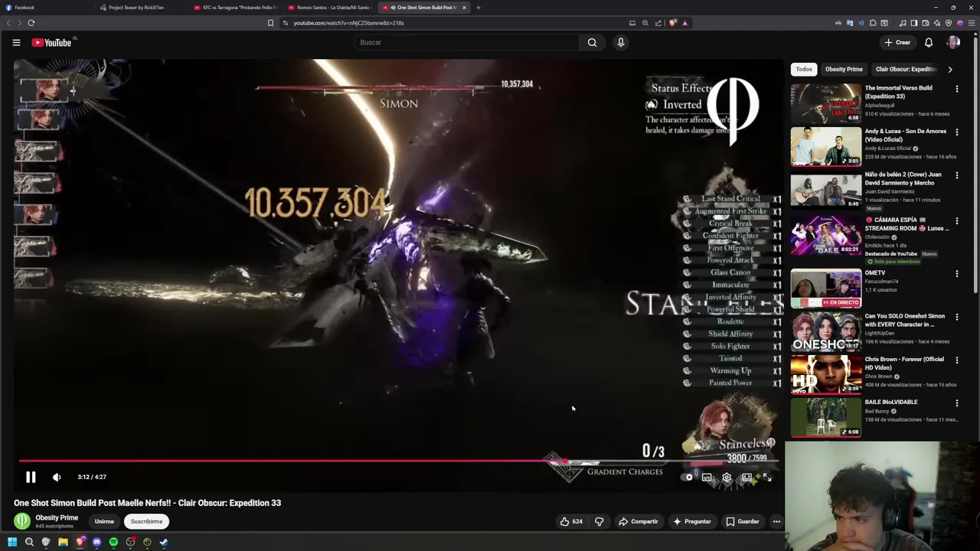Toggle subtitles on the player
This screenshot has height=551, width=980.
click(707, 478)
